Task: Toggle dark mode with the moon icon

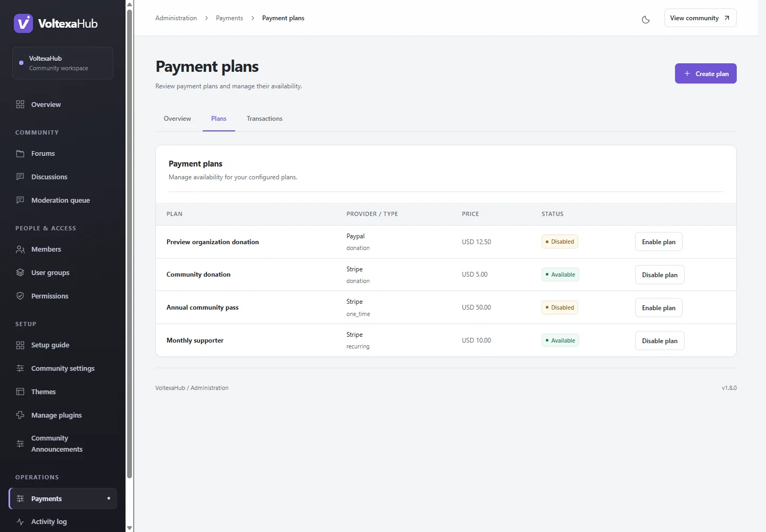Action: click(646, 20)
